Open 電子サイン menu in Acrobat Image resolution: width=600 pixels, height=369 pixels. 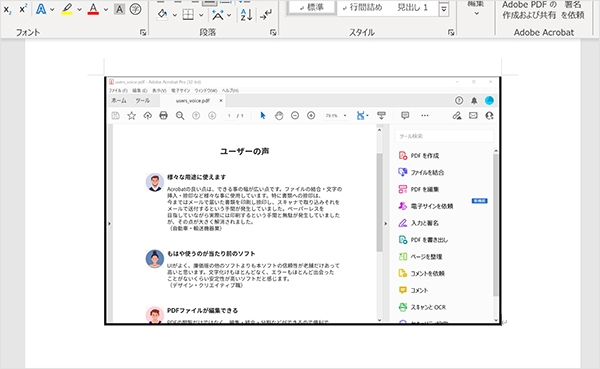pyautogui.click(x=181, y=91)
